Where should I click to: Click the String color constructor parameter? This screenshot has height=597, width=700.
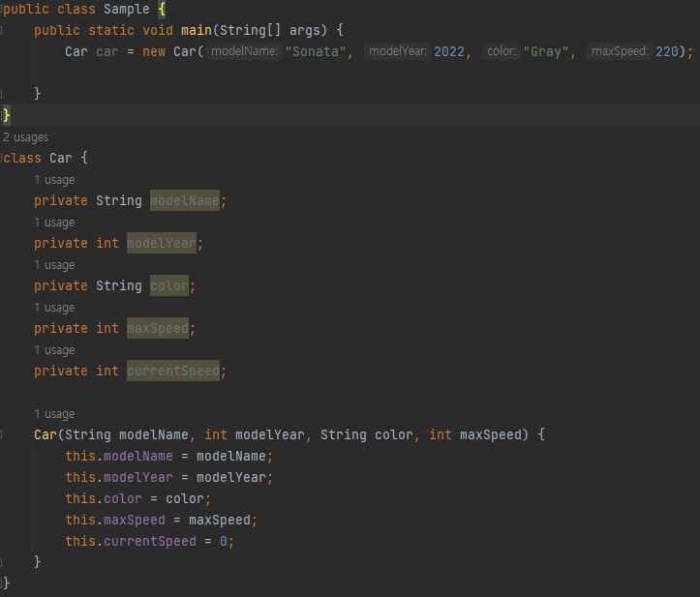pyautogui.click(x=367, y=435)
